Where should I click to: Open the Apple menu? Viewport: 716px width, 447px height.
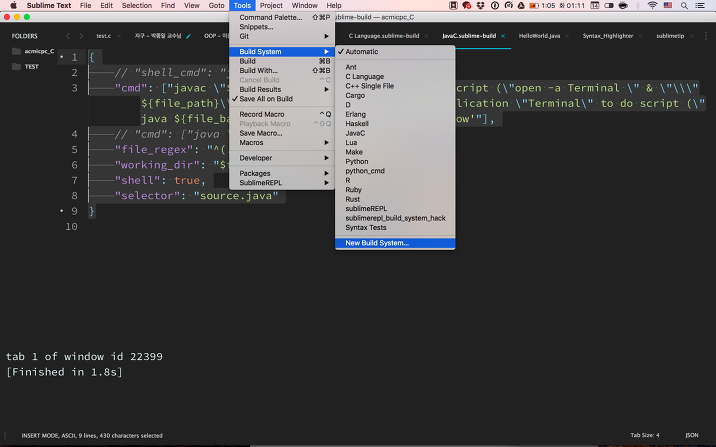tap(14, 5)
